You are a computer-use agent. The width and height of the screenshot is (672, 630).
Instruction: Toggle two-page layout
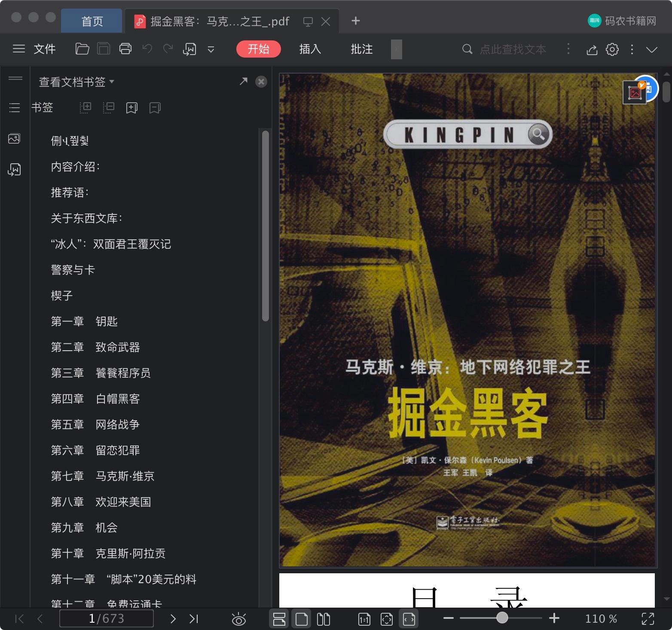pos(324,619)
